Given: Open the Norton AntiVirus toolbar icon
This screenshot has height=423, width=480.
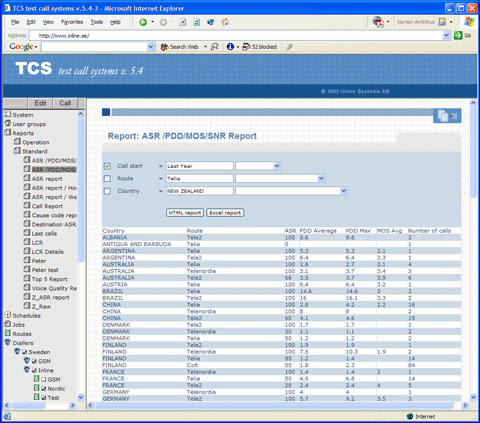Looking at the screenshot, I should [x=442, y=22].
